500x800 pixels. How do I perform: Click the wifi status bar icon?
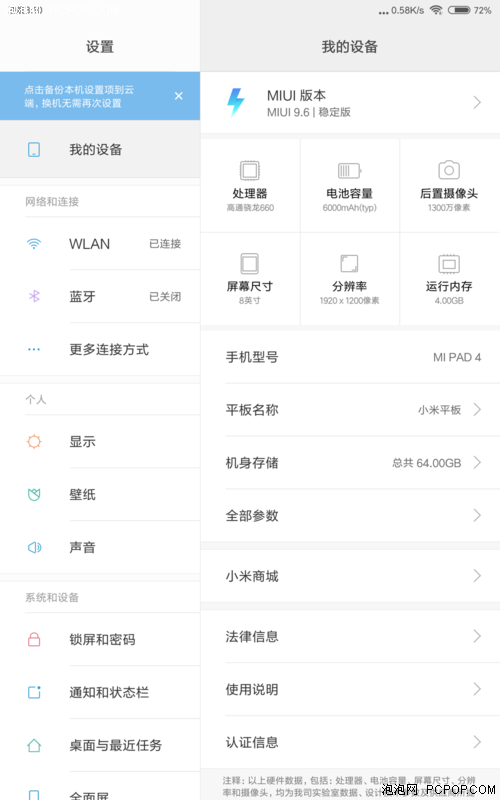tap(436, 10)
